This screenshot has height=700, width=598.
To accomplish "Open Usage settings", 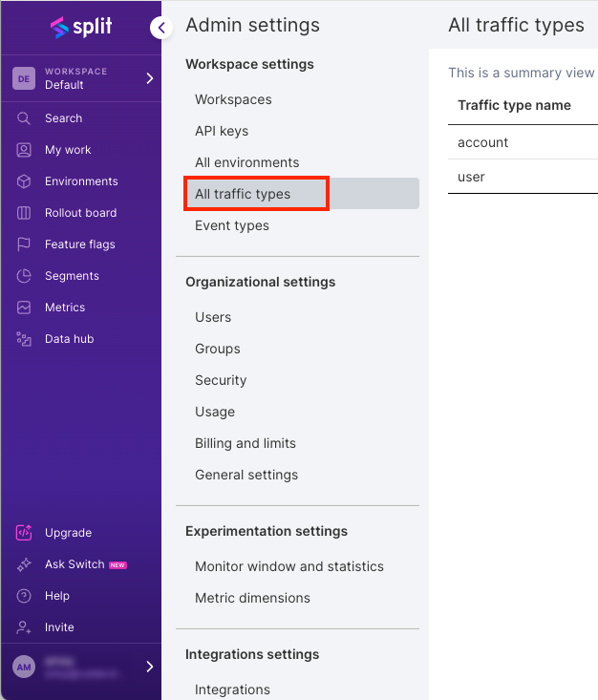I will pyautogui.click(x=215, y=412).
